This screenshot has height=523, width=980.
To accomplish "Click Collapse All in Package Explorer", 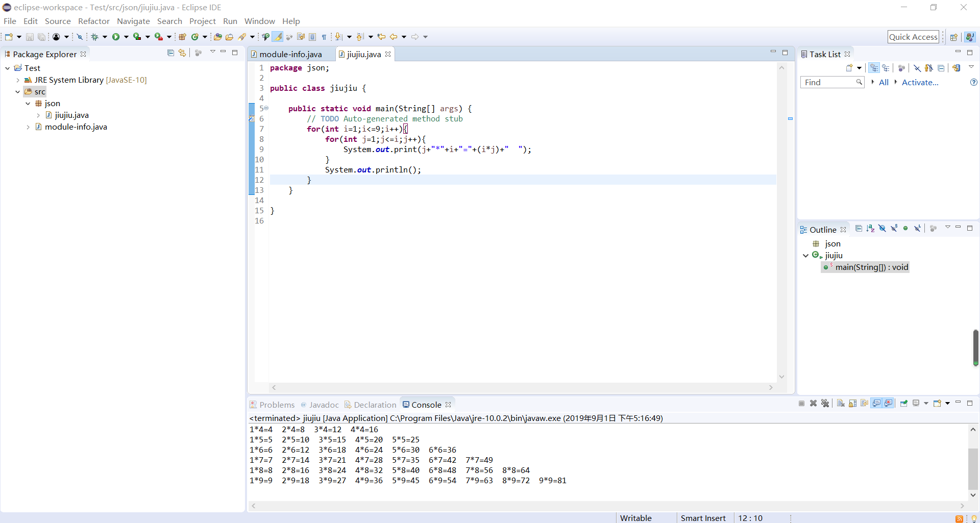I will click(x=170, y=53).
